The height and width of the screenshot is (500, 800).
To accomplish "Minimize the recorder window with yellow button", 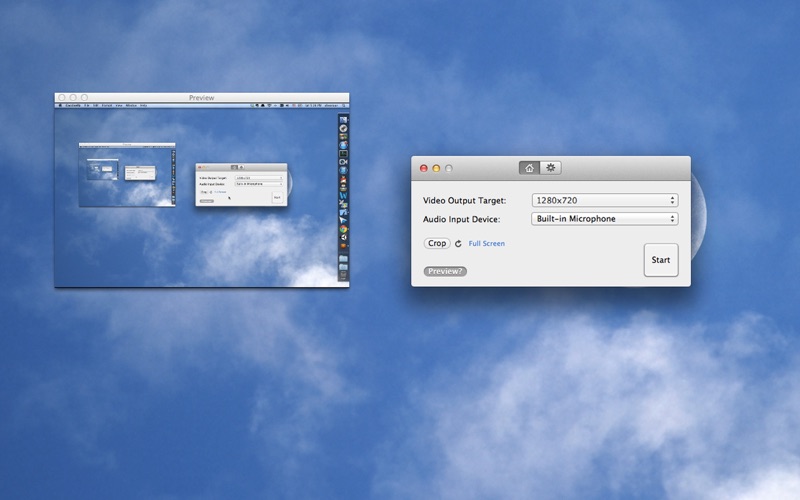I will pyautogui.click(x=436, y=168).
